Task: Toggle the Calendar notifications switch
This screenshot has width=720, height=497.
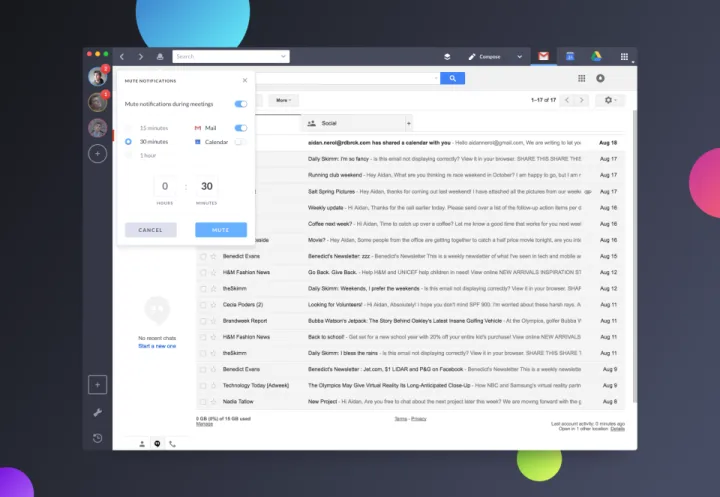Action: (x=241, y=142)
